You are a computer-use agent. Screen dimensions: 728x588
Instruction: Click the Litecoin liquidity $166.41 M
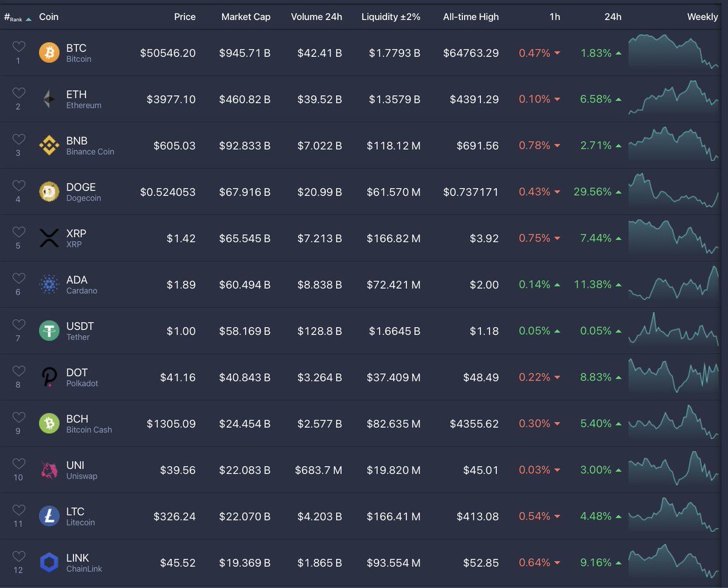(x=394, y=516)
